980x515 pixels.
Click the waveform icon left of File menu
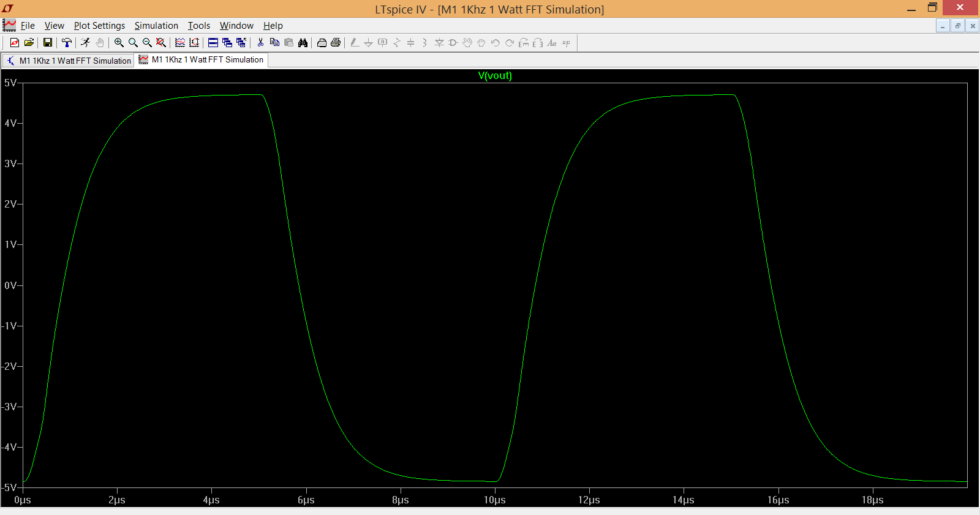[9, 25]
